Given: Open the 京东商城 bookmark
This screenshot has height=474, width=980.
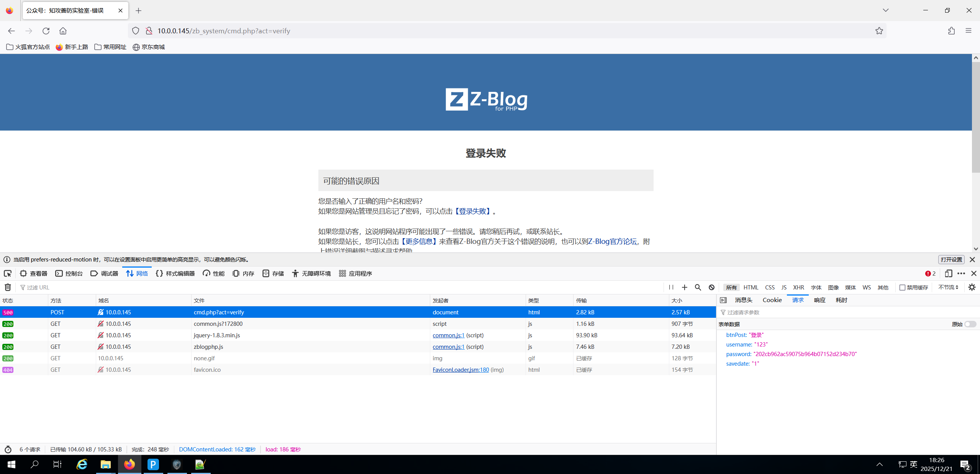Looking at the screenshot, I should pos(149,47).
